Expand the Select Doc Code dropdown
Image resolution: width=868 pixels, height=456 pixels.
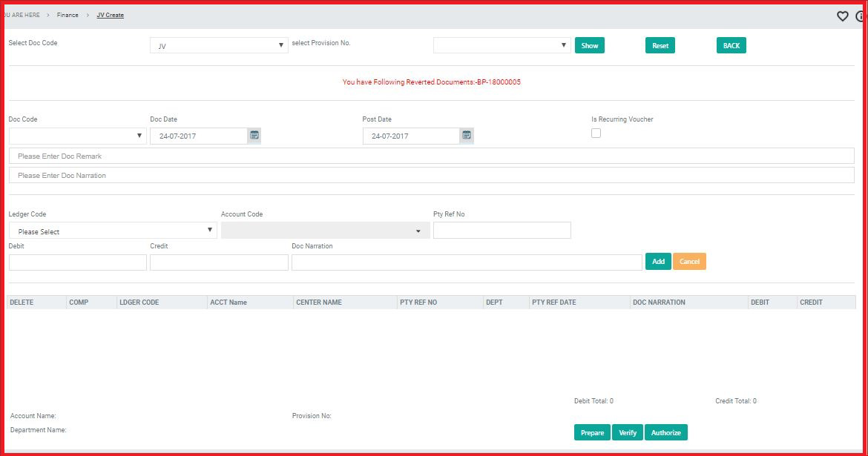pos(219,46)
